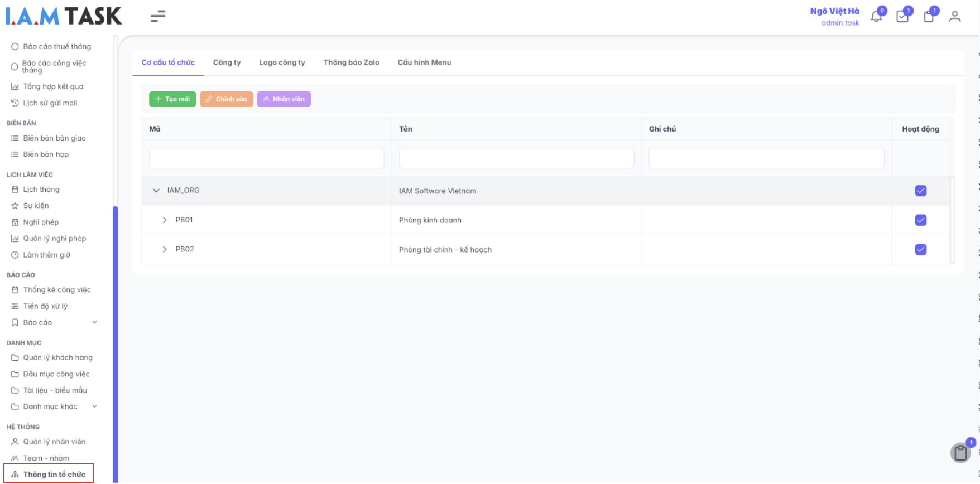Click the floating clipboard button at bottom right
This screenshot has width=980, height=484.
960,453
